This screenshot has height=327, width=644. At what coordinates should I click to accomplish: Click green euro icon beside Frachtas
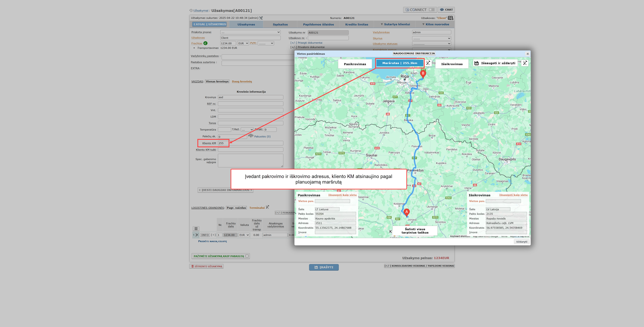click(x=205, y=43)
